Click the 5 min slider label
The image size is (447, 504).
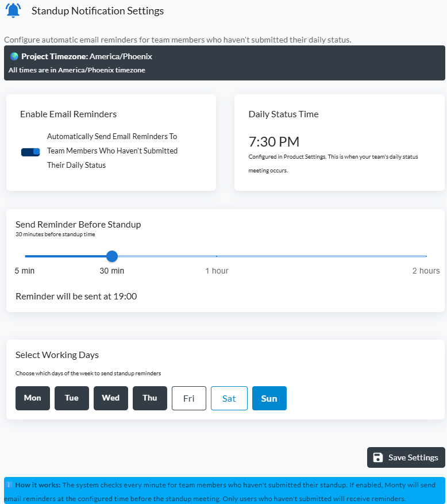pyautogui.click(x=25, y=271)
